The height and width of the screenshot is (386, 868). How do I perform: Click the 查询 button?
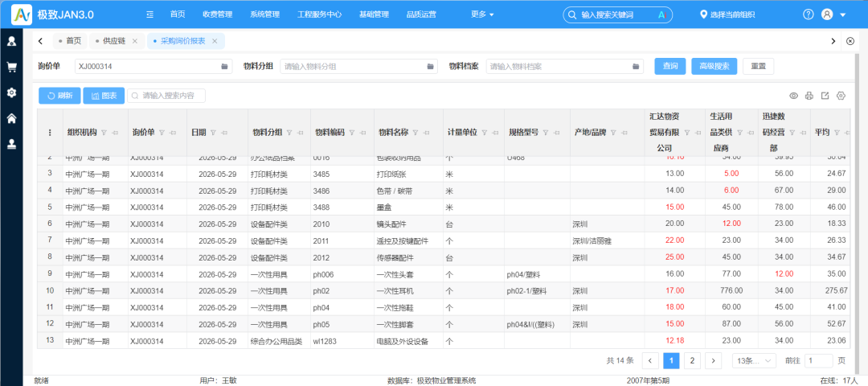(x=669, y=67)
